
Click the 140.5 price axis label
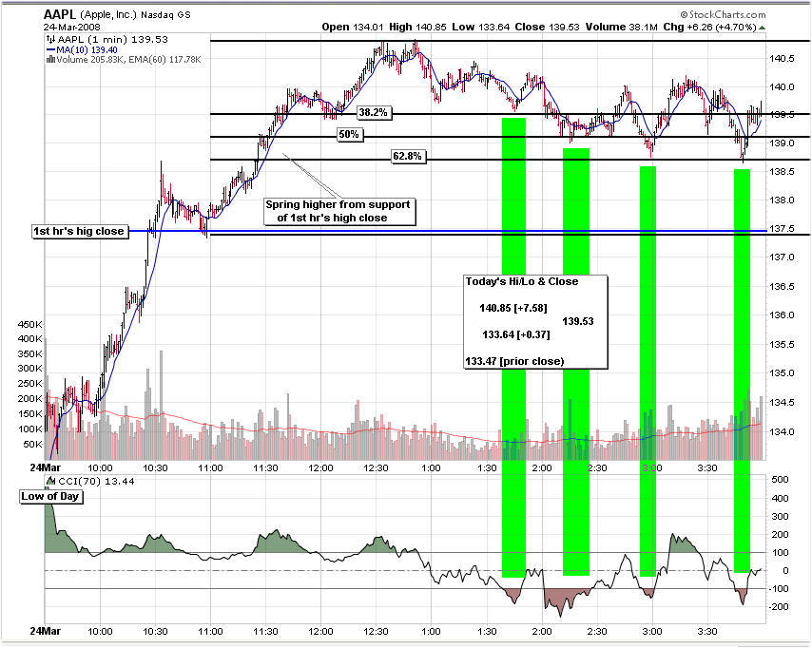point(782,59)
